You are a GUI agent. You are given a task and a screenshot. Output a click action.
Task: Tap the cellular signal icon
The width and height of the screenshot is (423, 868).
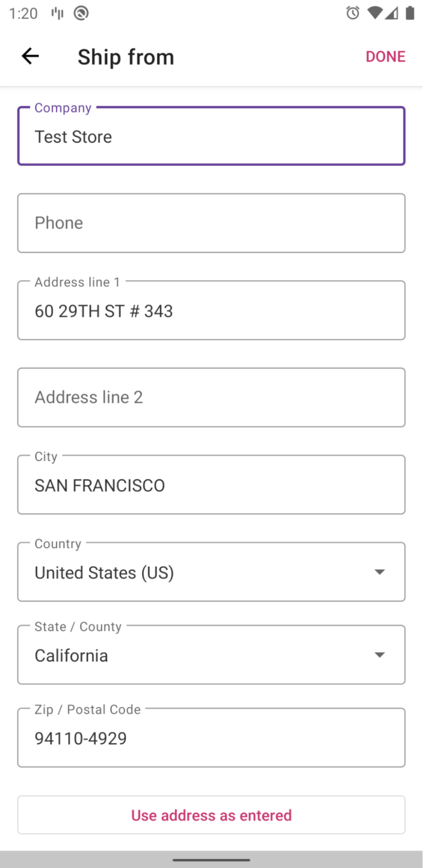coord(391,13)
